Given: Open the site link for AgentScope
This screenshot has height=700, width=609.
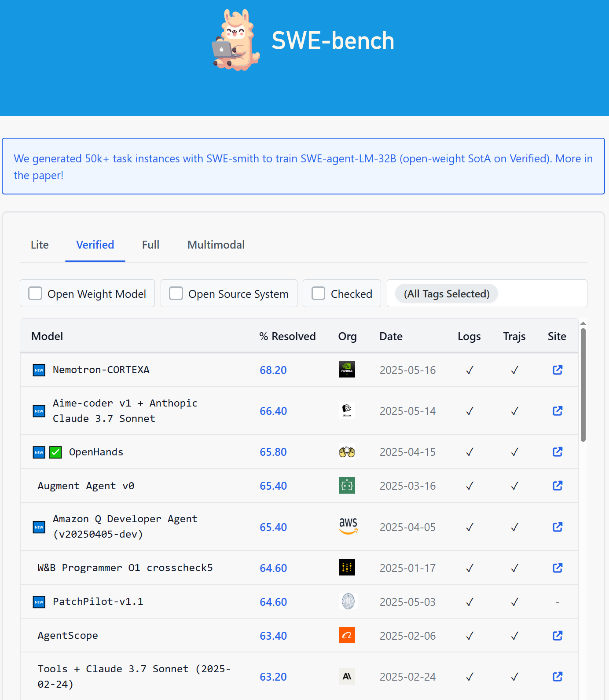Looking at the screenshot, I should (x=558, y=636).
